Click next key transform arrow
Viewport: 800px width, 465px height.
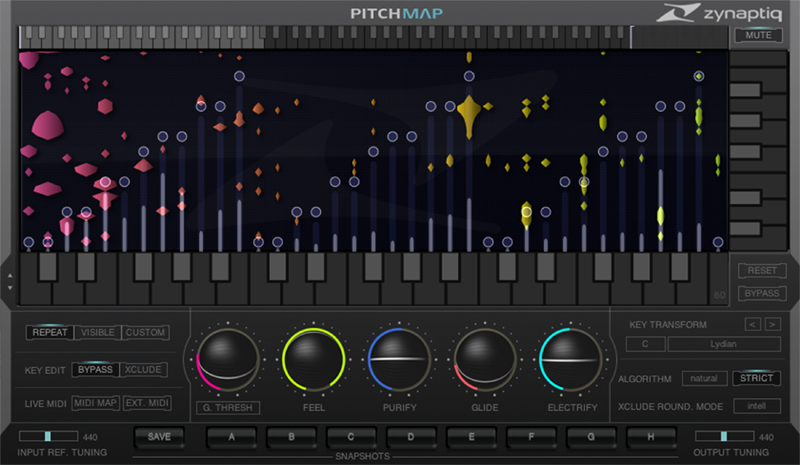coord(772,324)
